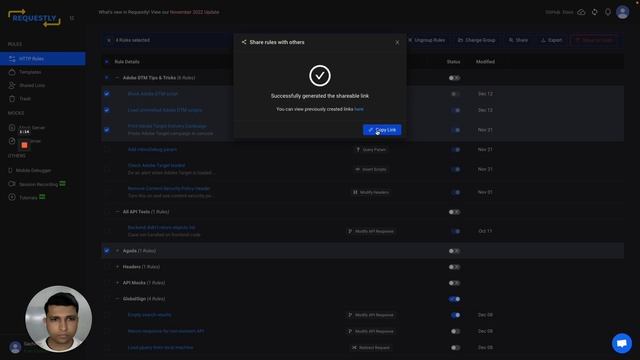
Task: Click Change Group in the toolbar
Action: [476, 40]
